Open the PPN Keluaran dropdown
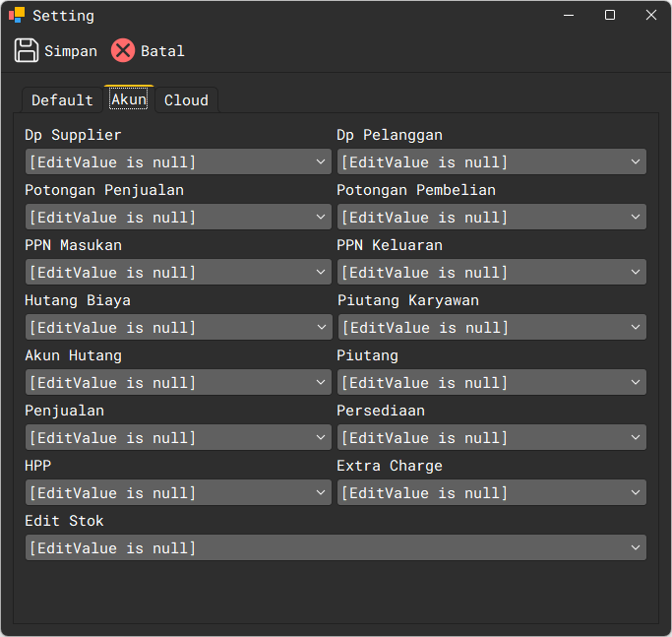The width and height of the screenshot is (672, 637). [x=636, y=273]
